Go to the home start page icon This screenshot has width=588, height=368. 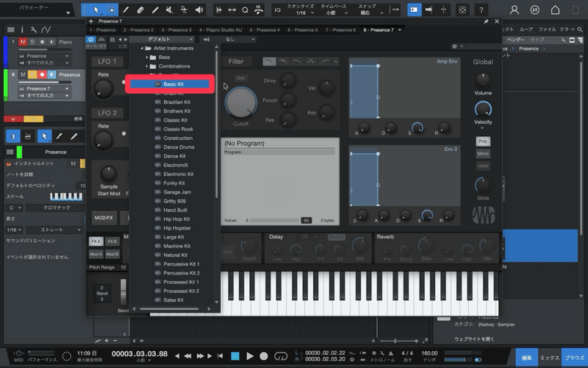coord(555,10)
